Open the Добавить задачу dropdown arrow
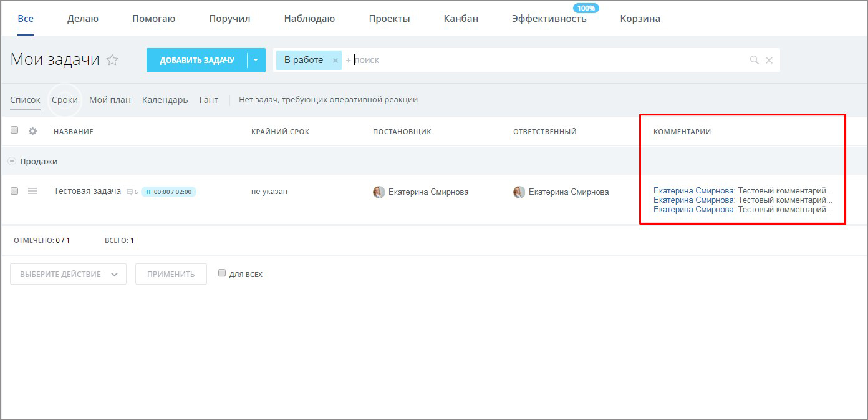 (256, 60)
